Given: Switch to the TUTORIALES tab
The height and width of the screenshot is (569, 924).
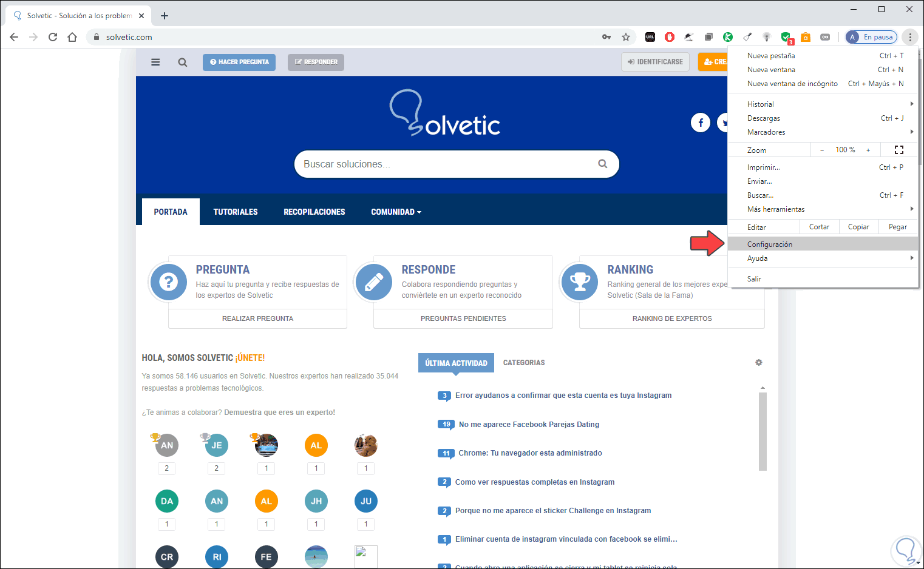Looking at the screenshot, I should 236,212.
